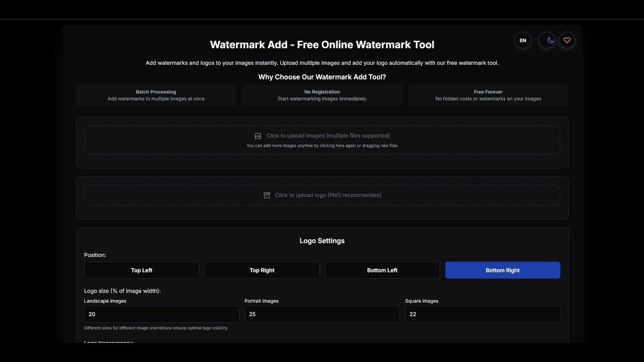Click the Batch Processing feature card
Screen dimensions: 644x362
click(x=156, y=95)
